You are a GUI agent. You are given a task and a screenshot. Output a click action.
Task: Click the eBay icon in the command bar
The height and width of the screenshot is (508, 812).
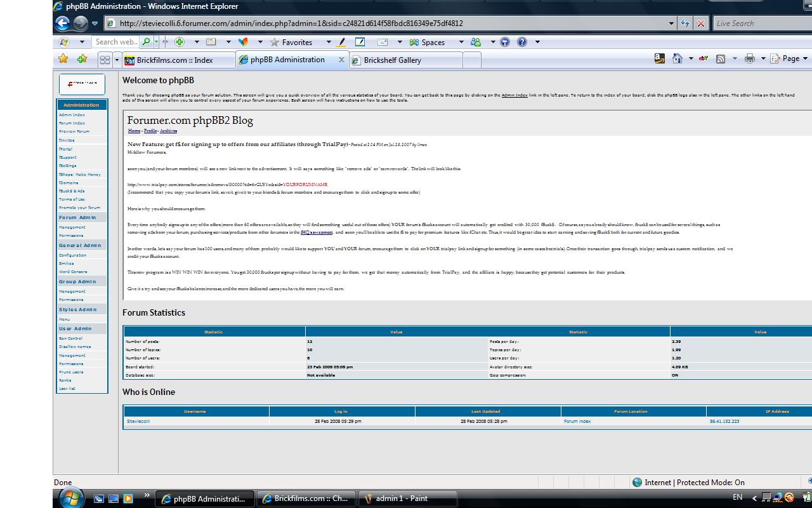tap(703, 58)
